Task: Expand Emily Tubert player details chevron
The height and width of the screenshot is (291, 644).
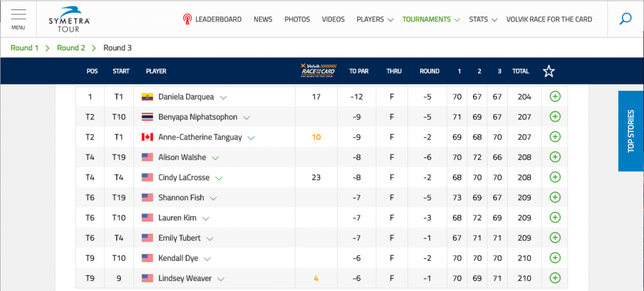Action: point(210,239)
